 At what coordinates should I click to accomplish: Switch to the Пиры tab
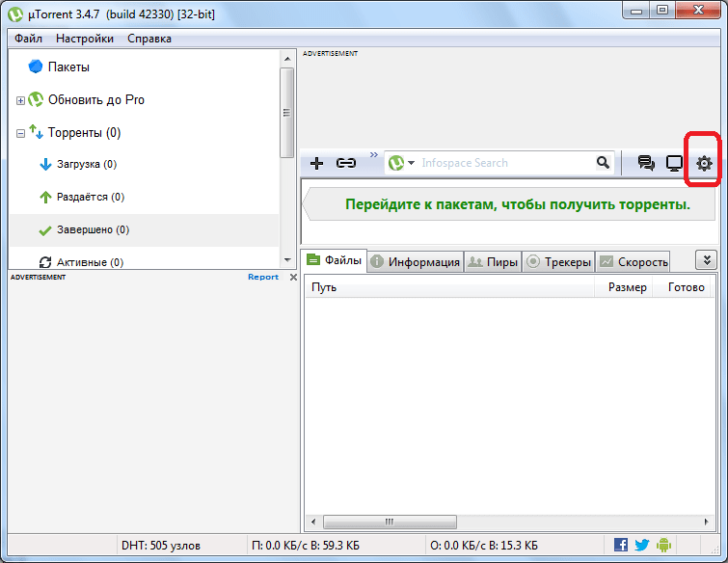[x=493, y=262]
